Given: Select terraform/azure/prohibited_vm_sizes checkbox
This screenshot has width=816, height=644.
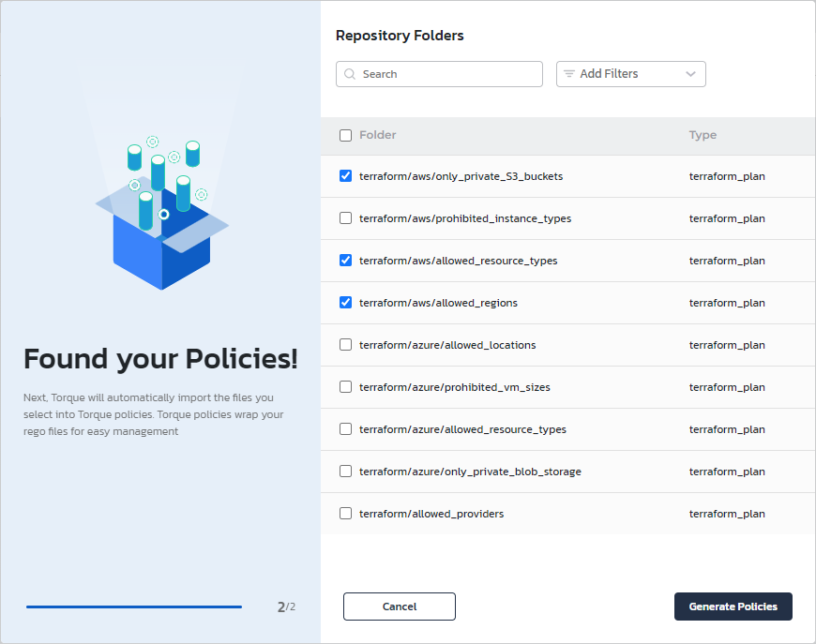Looking at the screenshot, I should 345,387.
